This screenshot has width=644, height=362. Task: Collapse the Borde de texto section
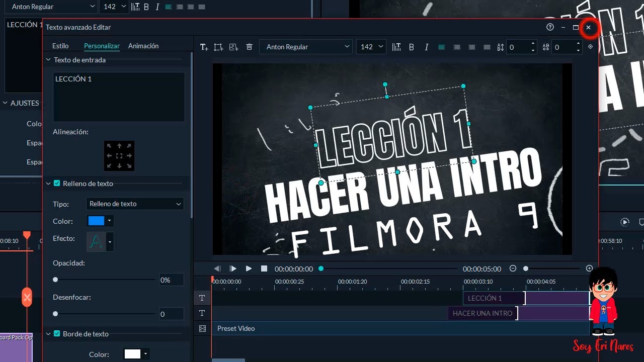[48, 334]
